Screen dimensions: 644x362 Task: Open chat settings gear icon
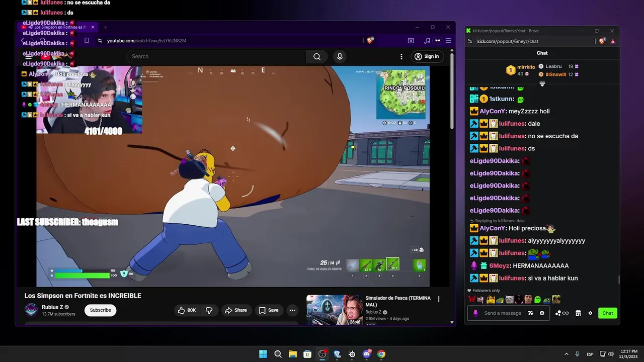590,313
